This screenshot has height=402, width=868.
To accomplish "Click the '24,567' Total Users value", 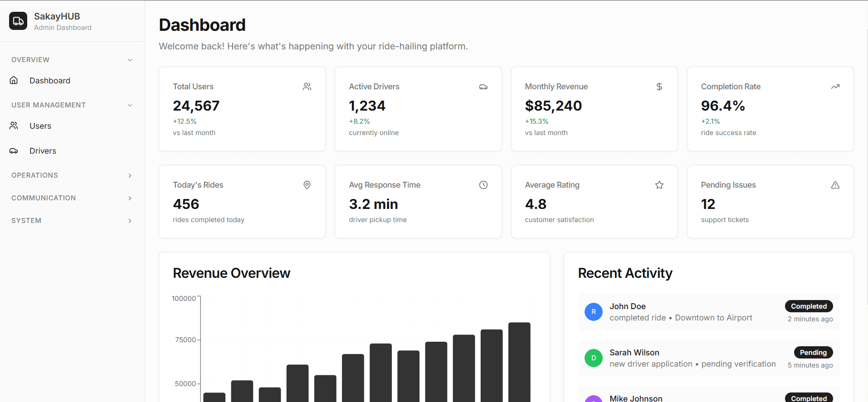I will (196, 106).
